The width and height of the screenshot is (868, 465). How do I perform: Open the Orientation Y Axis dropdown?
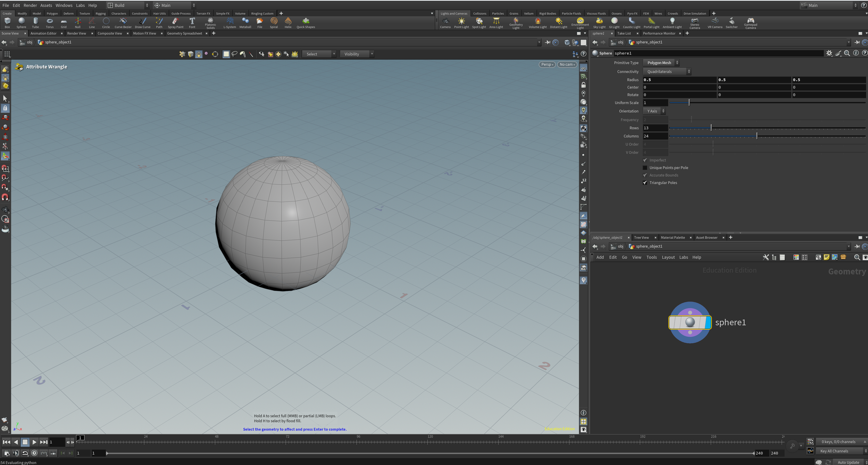(x=654, y=111)
